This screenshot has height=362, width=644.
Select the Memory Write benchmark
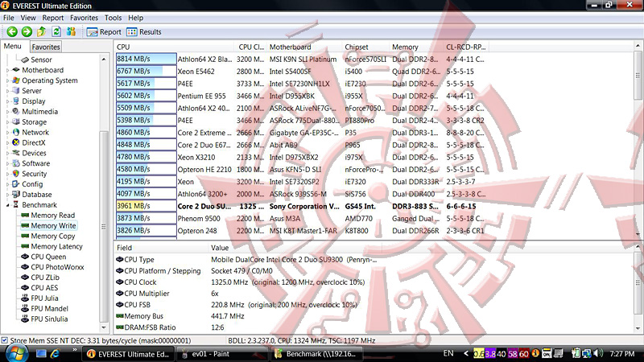pos(53,225)
